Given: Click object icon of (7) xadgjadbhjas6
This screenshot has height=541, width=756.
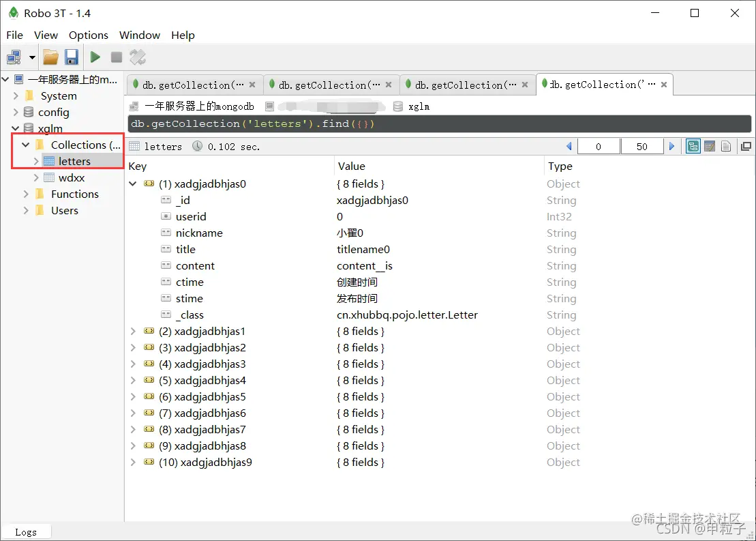Looking at the screenshot, I should (149, 413).
